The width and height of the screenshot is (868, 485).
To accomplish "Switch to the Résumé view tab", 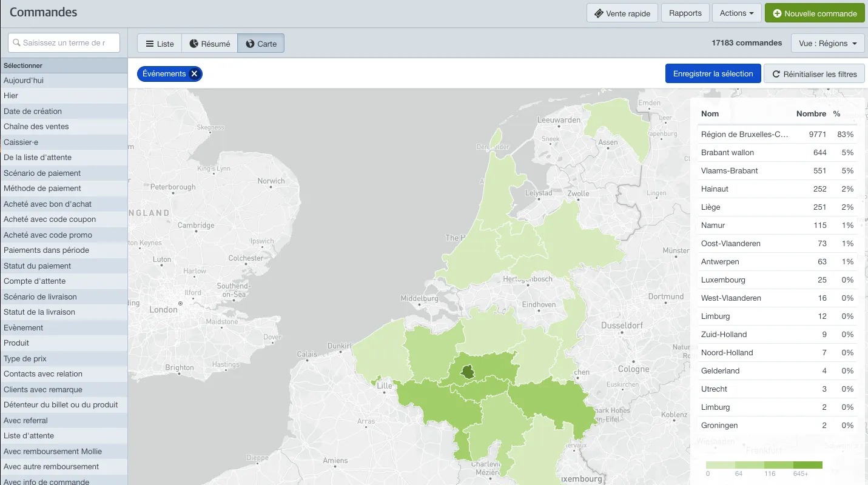I will tap(209, 44).
